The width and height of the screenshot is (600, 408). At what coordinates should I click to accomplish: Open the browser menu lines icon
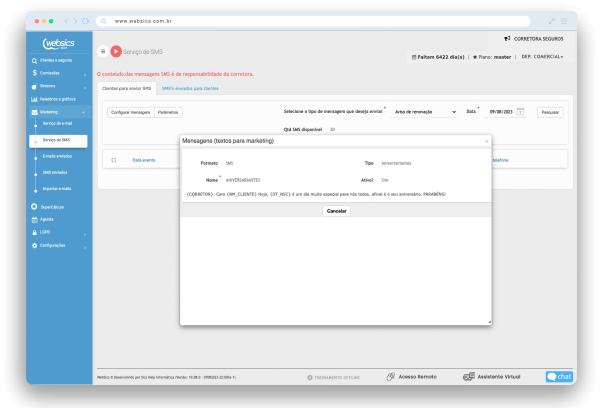(x=564, y=21)
